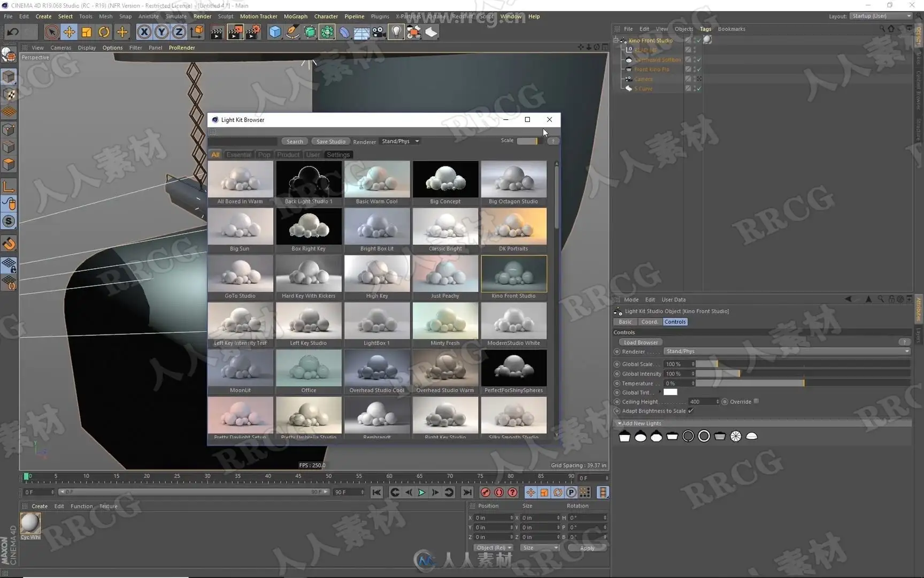Click the Global Tint white color swatch
The width and height of the screenshot is (924, 578).
[x=671, y=392]
